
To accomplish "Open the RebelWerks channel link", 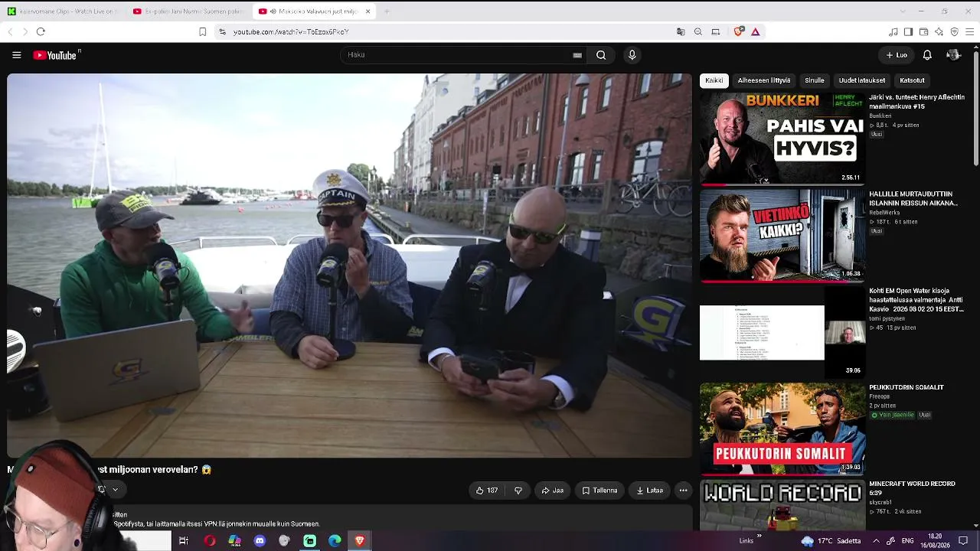I will pos(884,213).
